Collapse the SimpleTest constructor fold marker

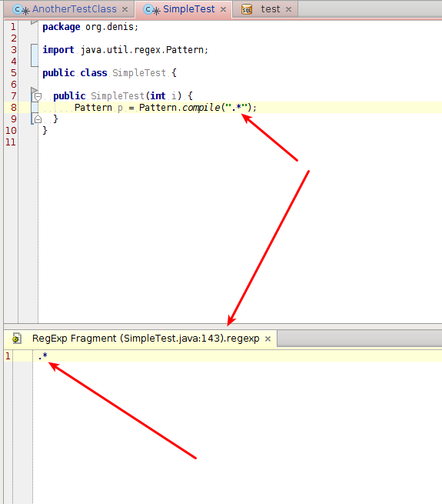[38, 96]
